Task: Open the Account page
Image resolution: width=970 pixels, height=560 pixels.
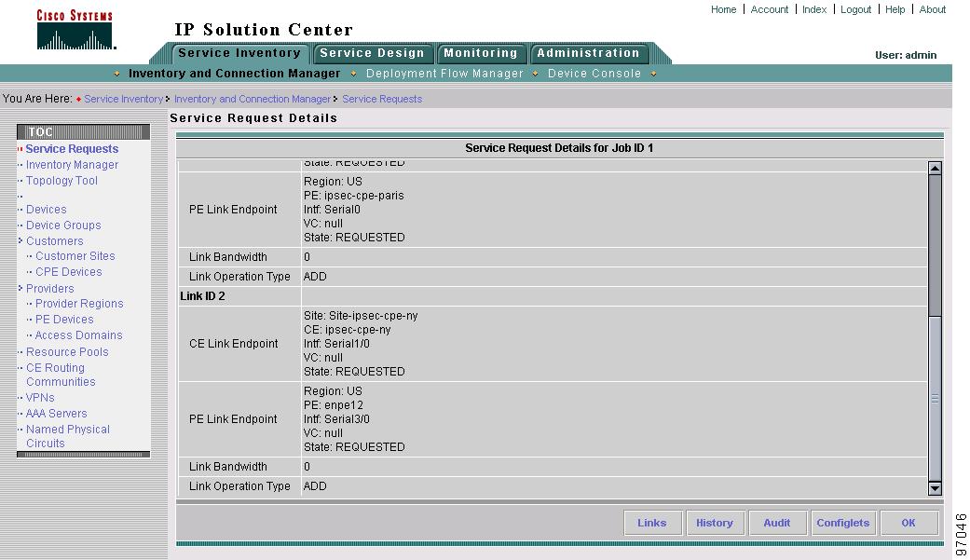Action: point(770,9)
